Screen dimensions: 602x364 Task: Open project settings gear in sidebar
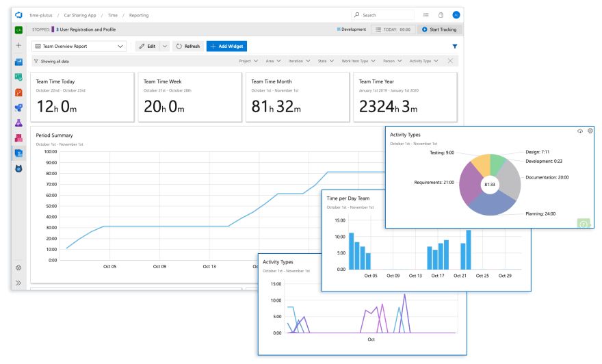[x=18, y=268]
